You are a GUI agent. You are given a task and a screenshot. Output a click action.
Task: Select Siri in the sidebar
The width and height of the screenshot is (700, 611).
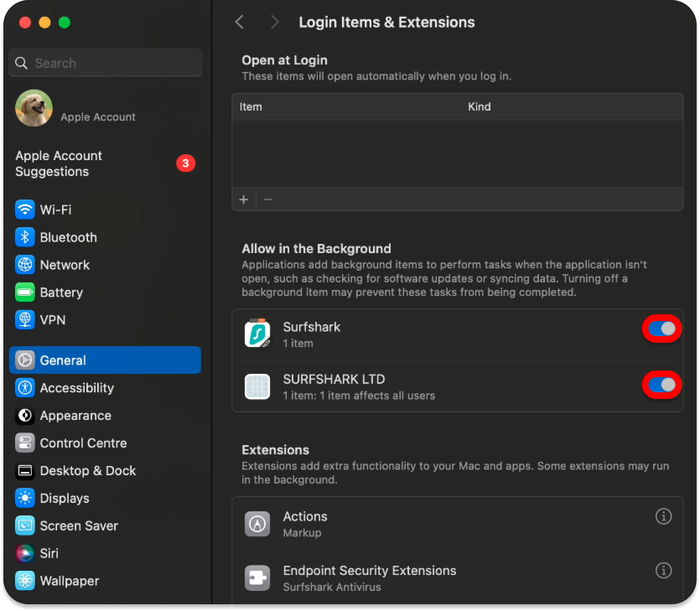pyautogui.click(x=49, y=553)
